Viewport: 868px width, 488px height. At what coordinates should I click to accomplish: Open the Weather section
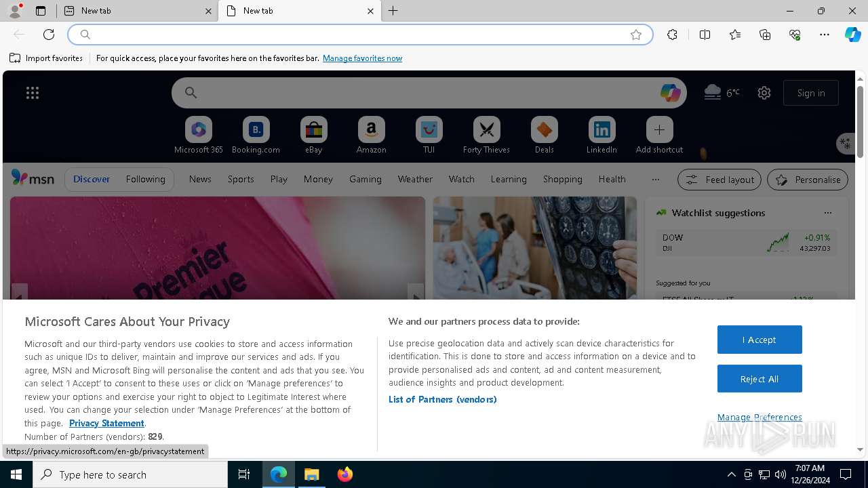(x=415, y=179)
